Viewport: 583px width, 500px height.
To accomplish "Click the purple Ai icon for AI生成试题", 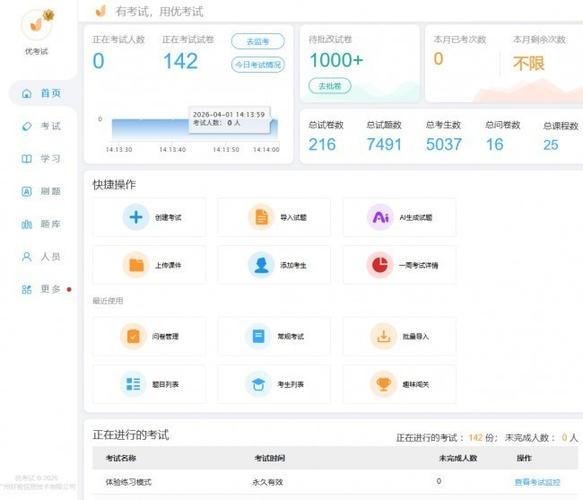I will 380,217.
